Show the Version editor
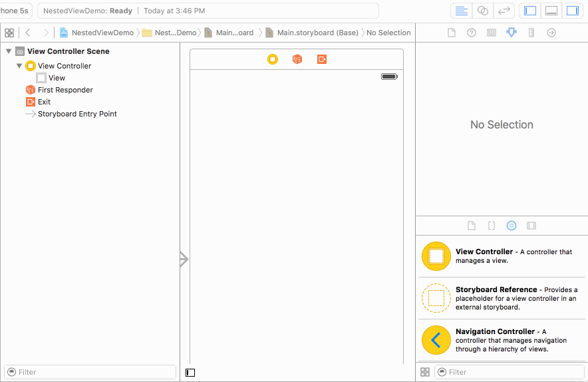 504,11
